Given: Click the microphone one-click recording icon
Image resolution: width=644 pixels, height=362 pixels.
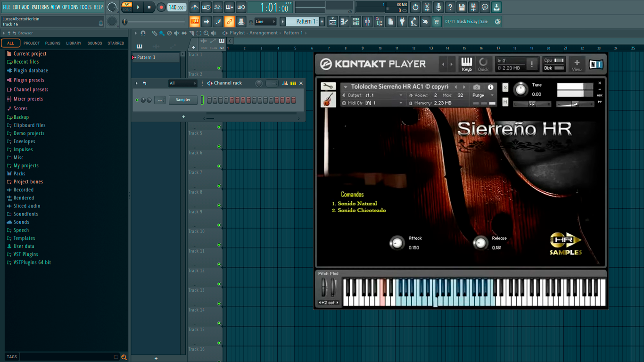Looking at the screenshot, I should (438, 7).
